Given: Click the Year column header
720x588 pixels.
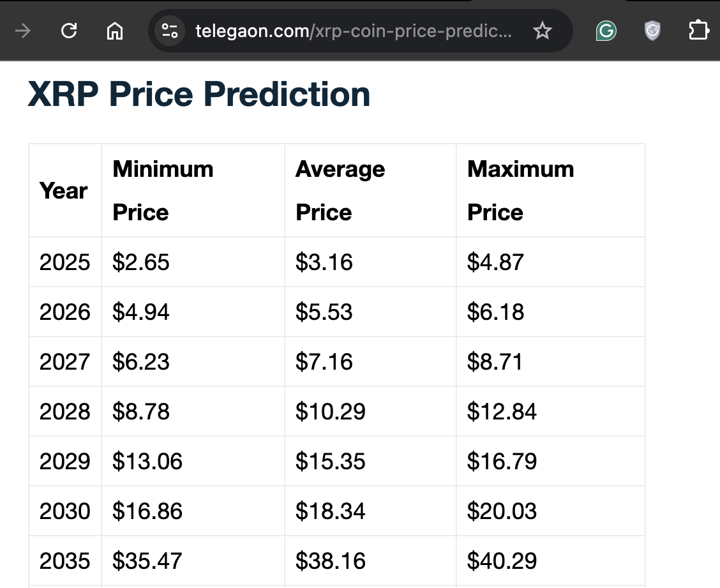Looking at the screenshot, I should click(63, 191).
